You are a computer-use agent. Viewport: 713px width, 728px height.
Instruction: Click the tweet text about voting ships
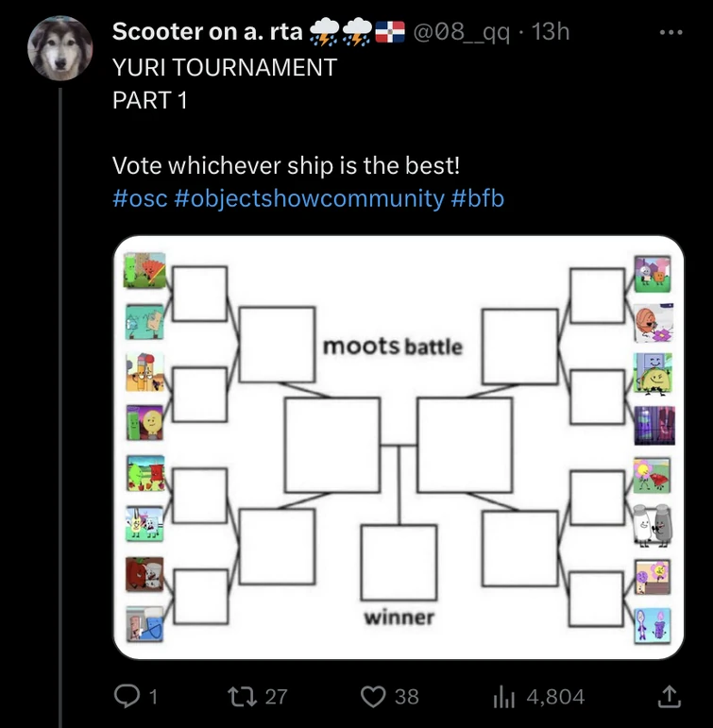coord(285,166)
